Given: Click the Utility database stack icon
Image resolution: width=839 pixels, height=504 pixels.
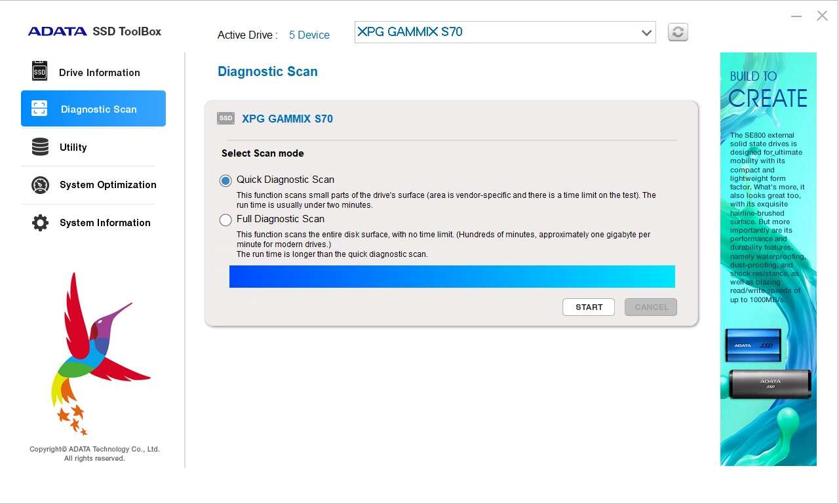Looking at the screenshot, I should click(x=40, y=147).
